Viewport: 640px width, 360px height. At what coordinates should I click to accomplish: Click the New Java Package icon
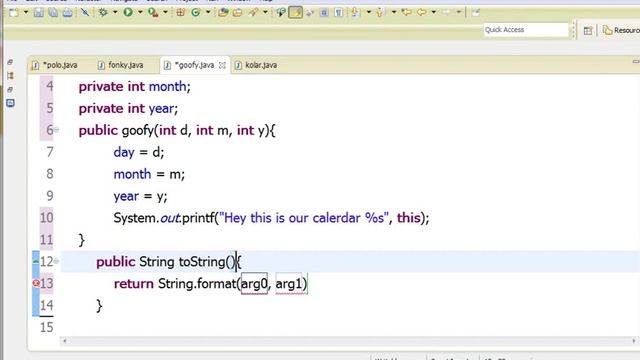point(180,13)
